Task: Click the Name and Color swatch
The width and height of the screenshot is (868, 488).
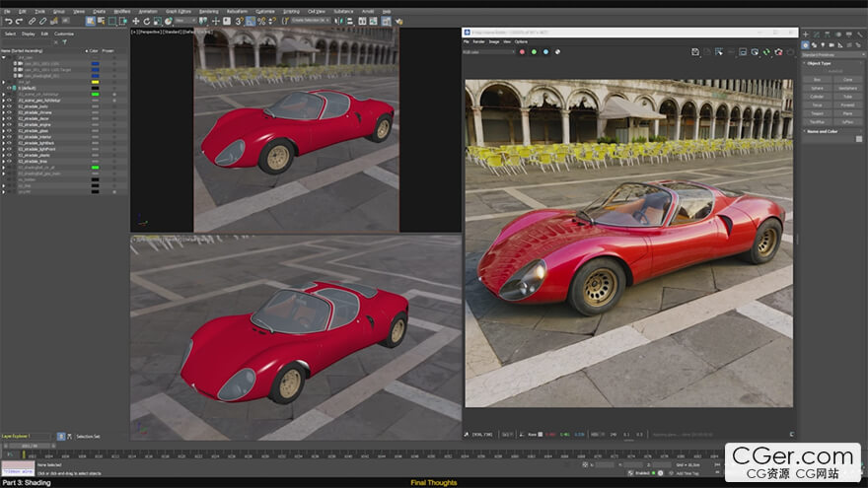Action: pos(858,139)
